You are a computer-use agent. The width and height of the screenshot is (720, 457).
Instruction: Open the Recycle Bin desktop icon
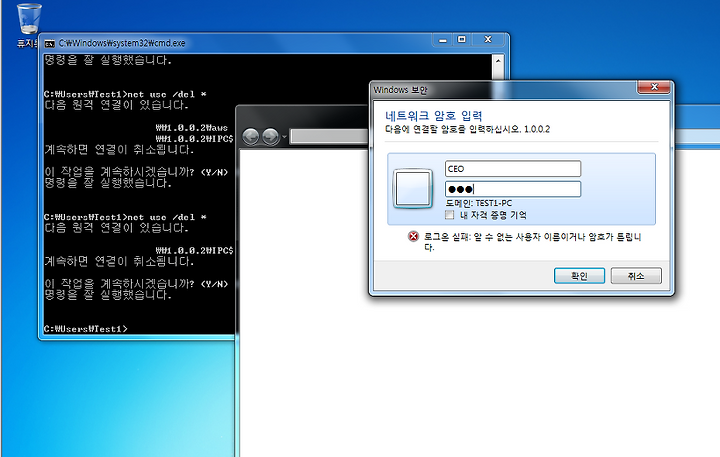click(28, 19)
